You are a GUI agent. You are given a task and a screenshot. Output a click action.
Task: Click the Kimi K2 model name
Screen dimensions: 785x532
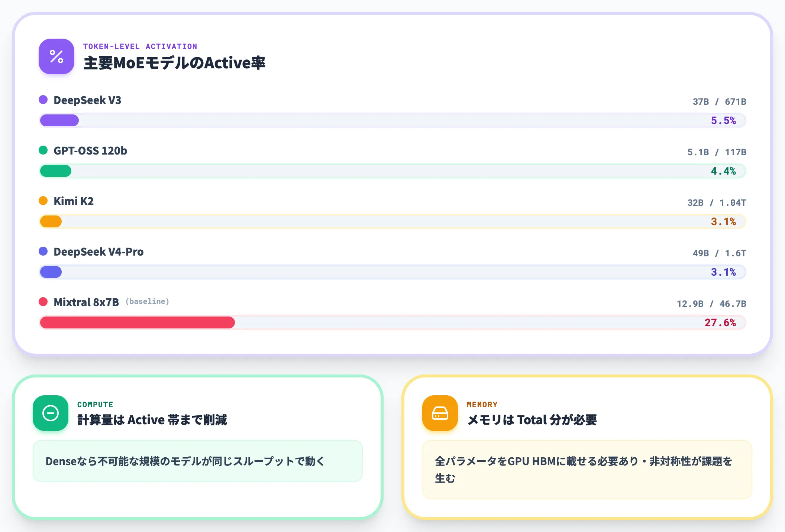74,201
